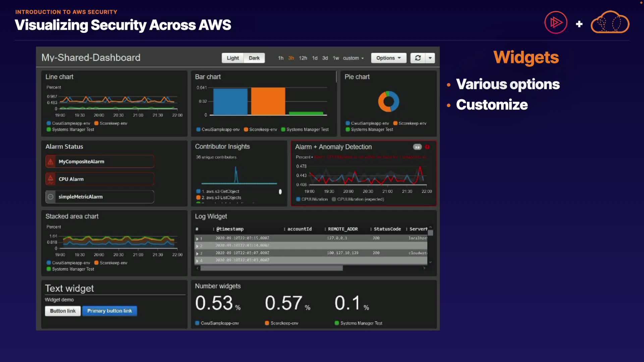Click the simpleMetricAlarm status circle icon
Image resolution: width=644 pixels, height=362 pixels.
pos(51,197)
